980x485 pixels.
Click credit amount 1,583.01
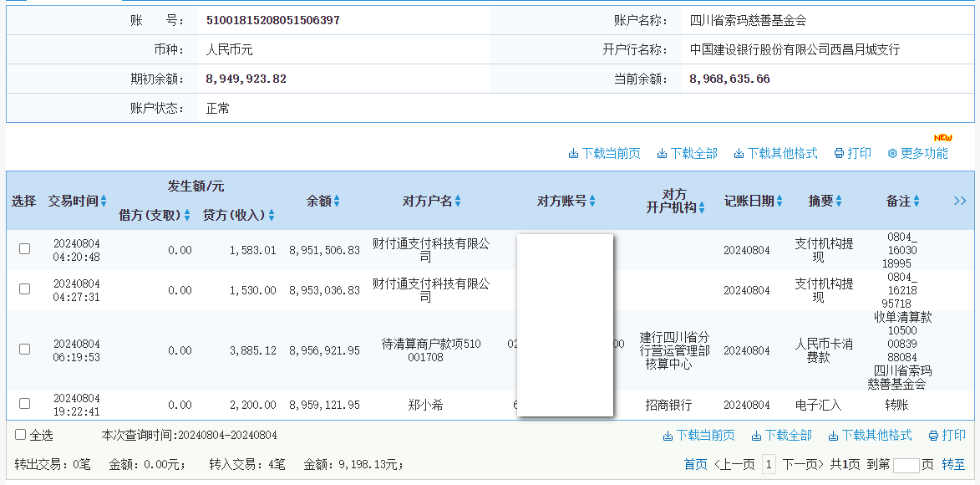click(252, 250)
